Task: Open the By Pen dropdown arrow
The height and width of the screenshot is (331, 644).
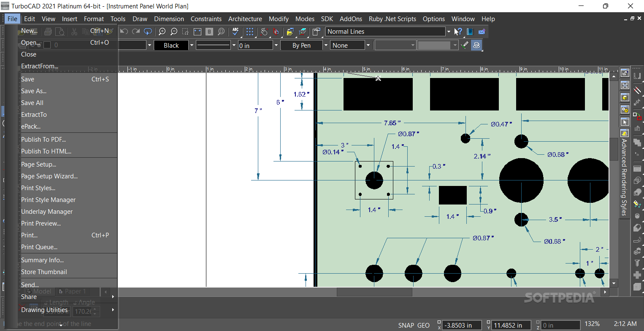Action: point(326,45)
